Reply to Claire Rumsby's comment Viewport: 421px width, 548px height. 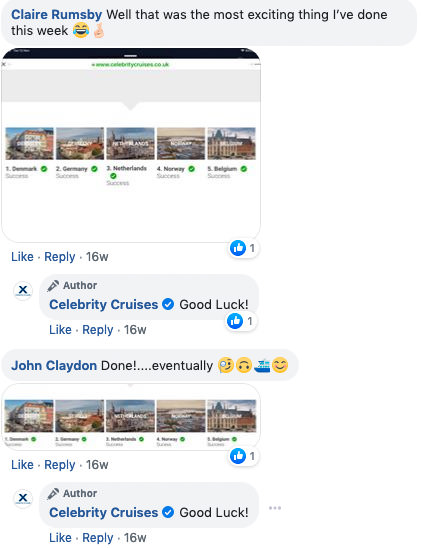click(x=60, y=257)
